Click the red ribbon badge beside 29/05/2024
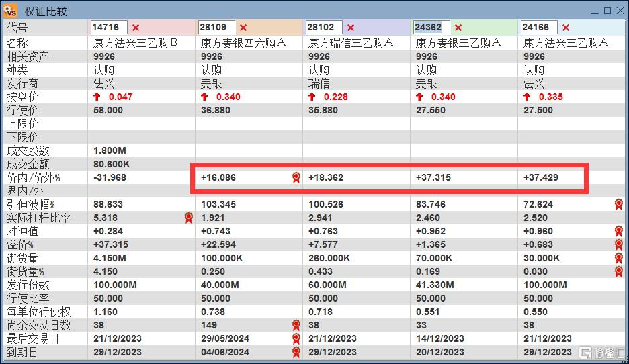This screenshot has width=629, height=364. (x=296, y=338)
